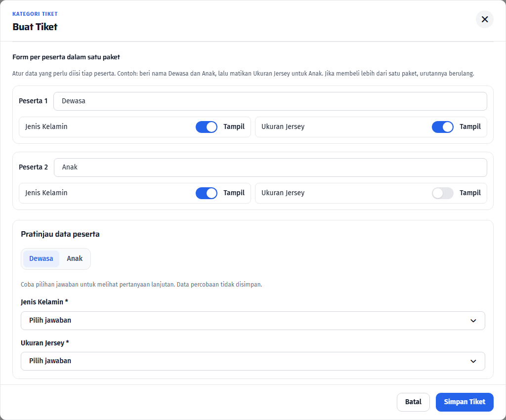Toggle Ukuran Jersey for Peserta 1
This screenshot has width=506, height=420.
click(x=442, y=127)
